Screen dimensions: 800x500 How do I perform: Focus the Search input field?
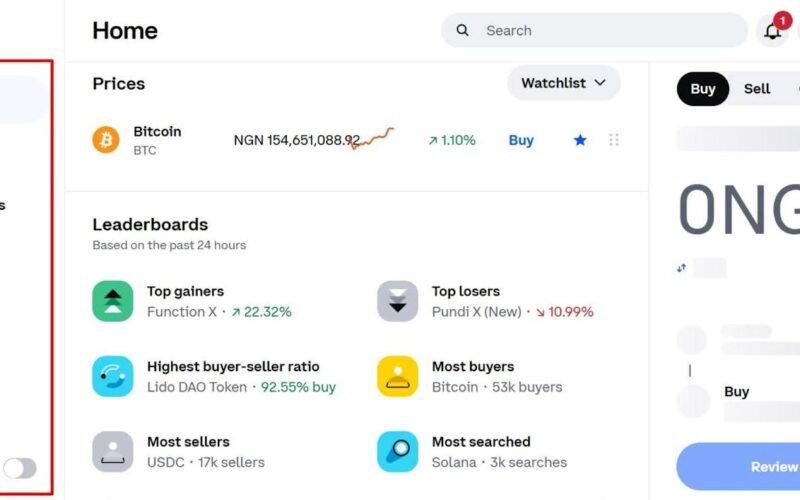point(594,31)
